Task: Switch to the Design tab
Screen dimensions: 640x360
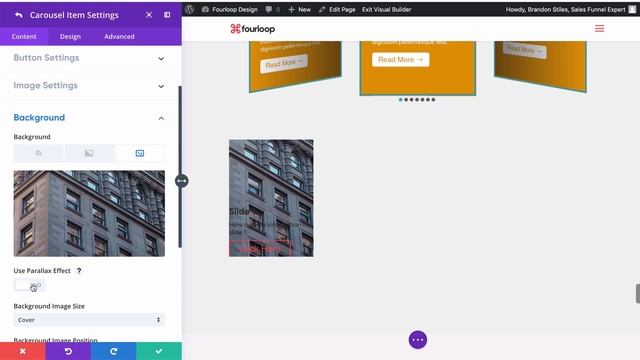Action: tap(70, 36)
